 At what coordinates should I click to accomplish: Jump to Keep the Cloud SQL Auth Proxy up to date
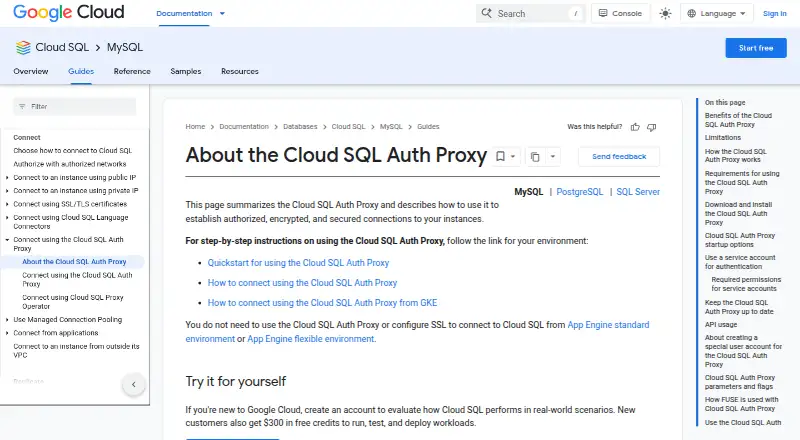click(739, 307)
